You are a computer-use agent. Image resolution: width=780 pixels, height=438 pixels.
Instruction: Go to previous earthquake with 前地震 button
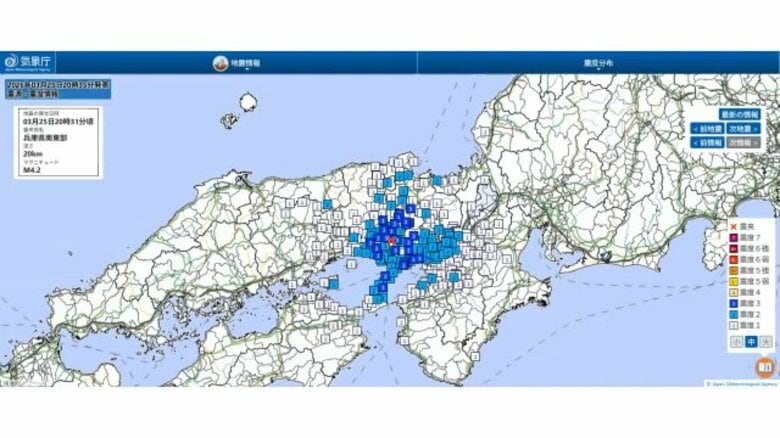pyautogui.click(x=707, y=128)
